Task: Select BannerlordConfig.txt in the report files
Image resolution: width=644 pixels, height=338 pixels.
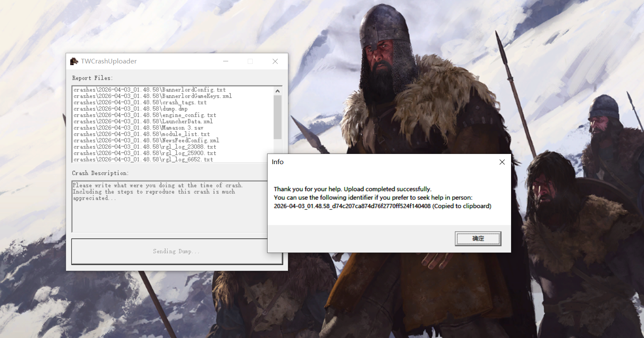Action: tap(149, 90)
